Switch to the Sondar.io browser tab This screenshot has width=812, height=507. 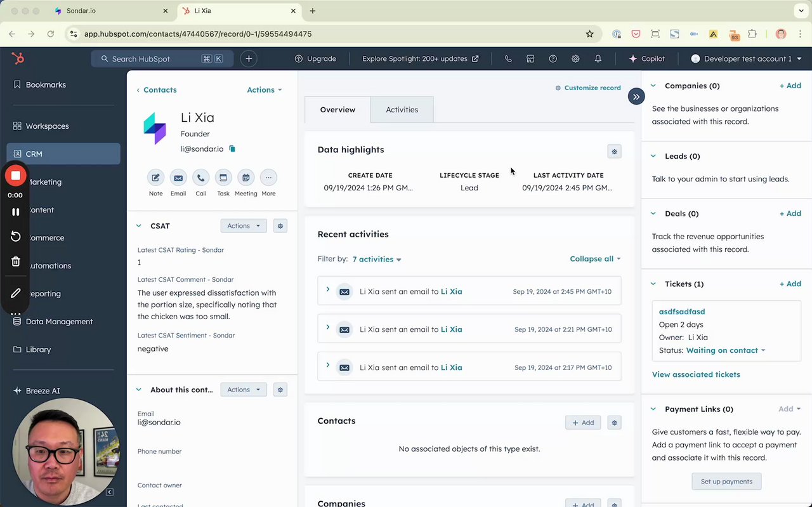tap(111, 11)
